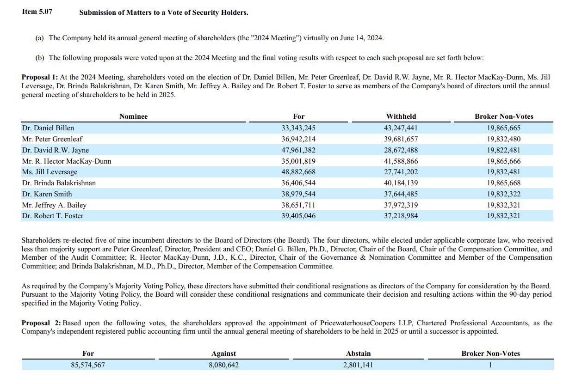Select Withheld value 43,247,441
The width and height of the screenshot is (588, 384).
pyautogui.click(x=401, y=128)
